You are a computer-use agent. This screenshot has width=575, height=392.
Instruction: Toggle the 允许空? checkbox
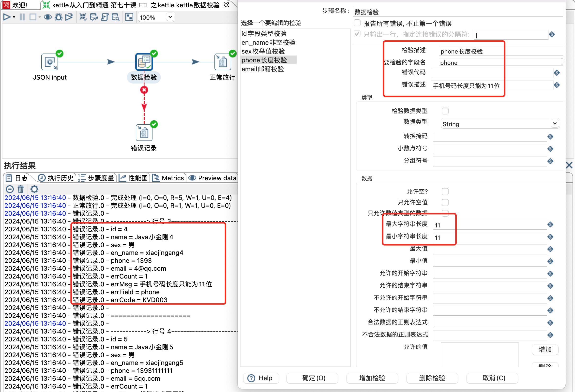[x=445, y=192]
